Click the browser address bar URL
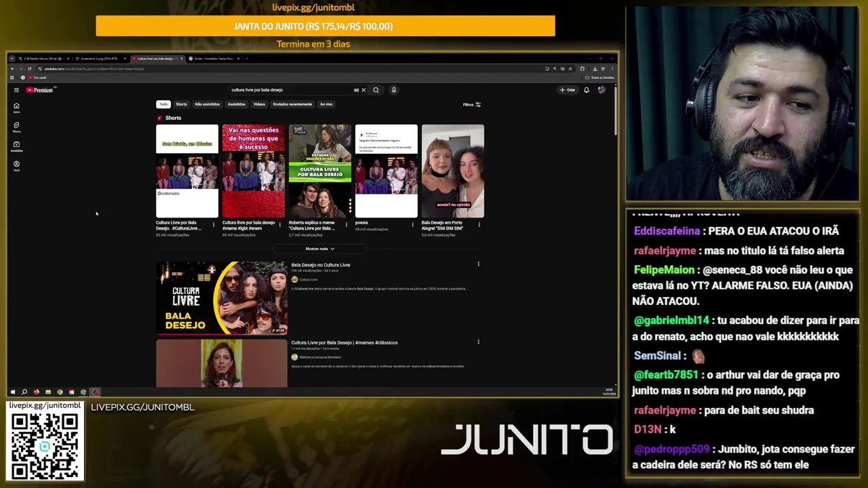The width and height of the screenshot is (868, 488). 94,68
